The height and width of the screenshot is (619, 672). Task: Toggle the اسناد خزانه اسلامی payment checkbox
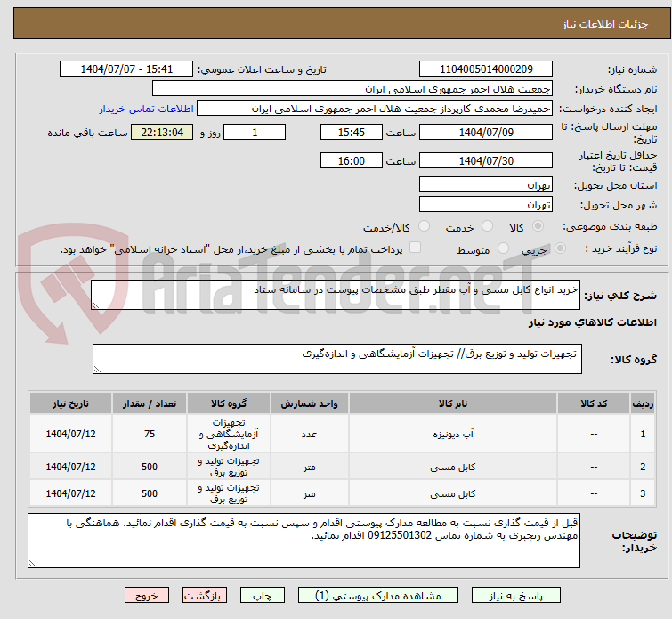415,248
